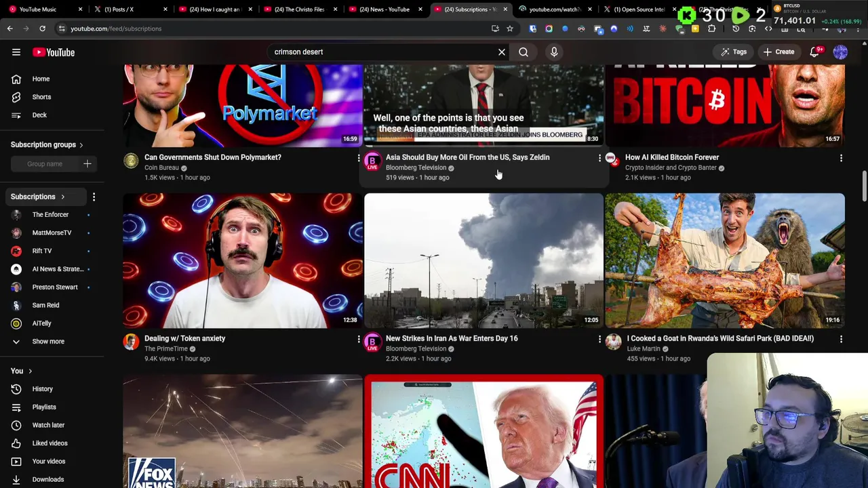Open the Rwanda goat video thumbnail

coord(725,261)
